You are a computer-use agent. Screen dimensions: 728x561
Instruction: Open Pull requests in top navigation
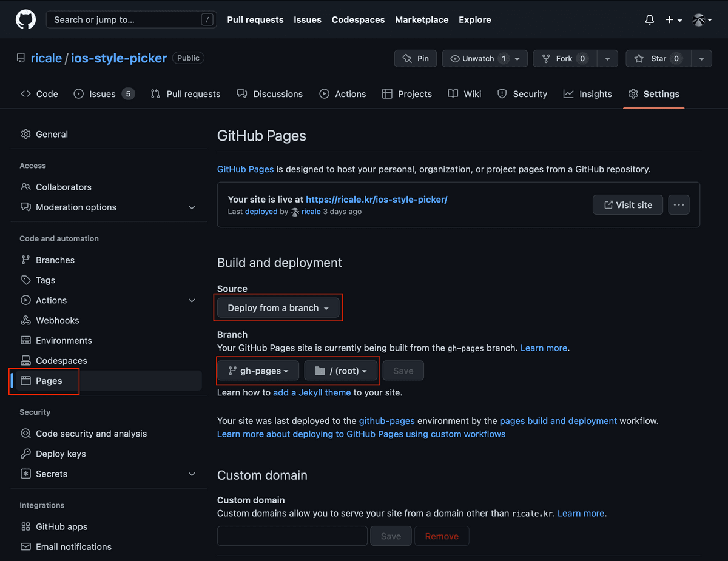(255, 20)
